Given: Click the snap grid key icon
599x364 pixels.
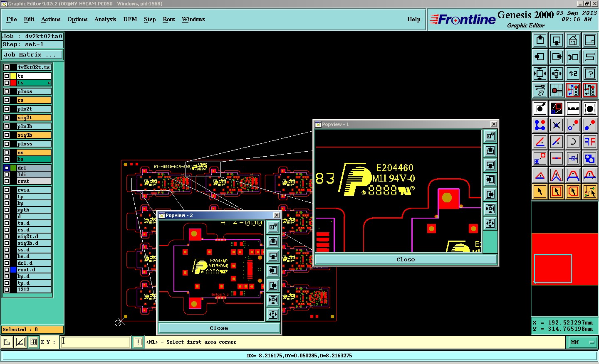Looking at the screenshot, I should coord(557,90).
